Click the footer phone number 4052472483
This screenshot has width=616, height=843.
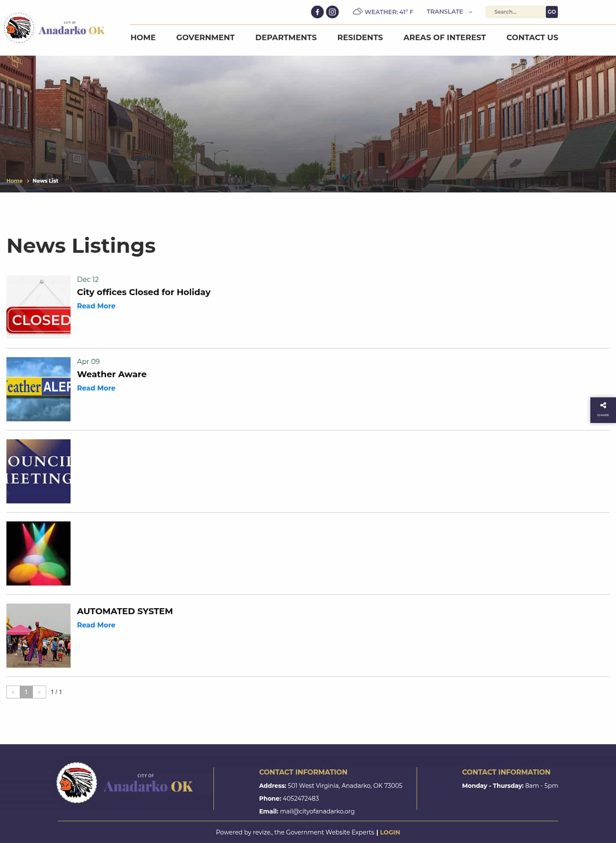coord(301,799)
